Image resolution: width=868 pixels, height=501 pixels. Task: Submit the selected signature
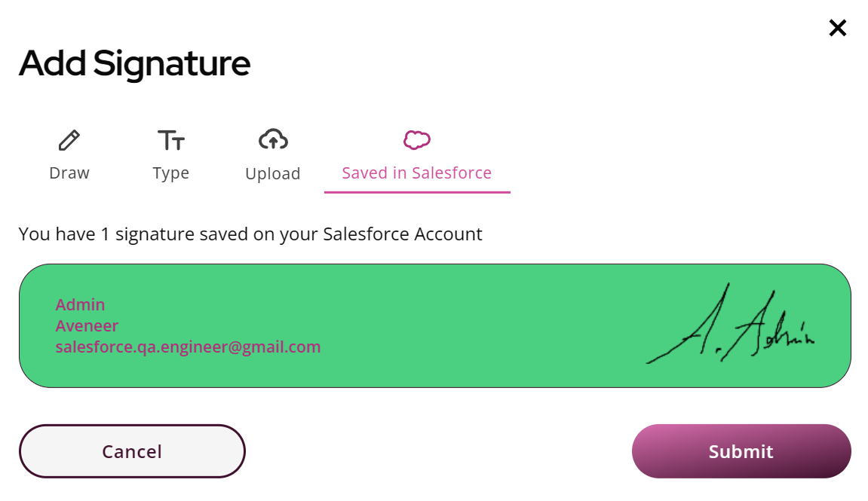(x=741, y=451)
